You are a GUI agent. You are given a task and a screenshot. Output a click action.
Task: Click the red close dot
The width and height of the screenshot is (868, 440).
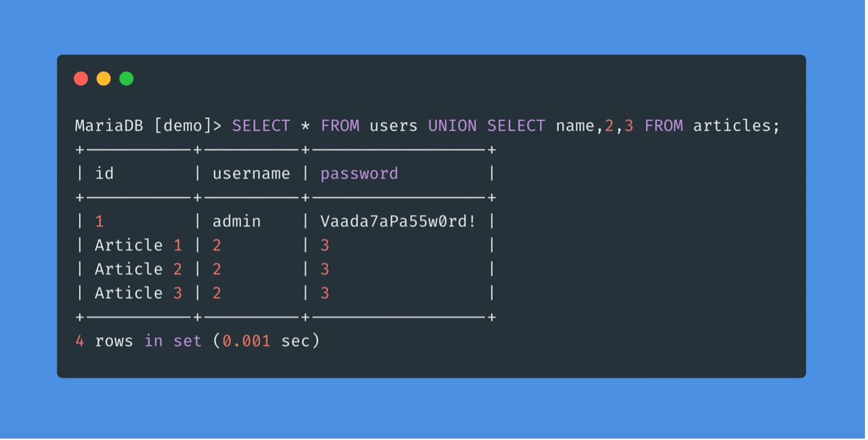coord(81,79)
